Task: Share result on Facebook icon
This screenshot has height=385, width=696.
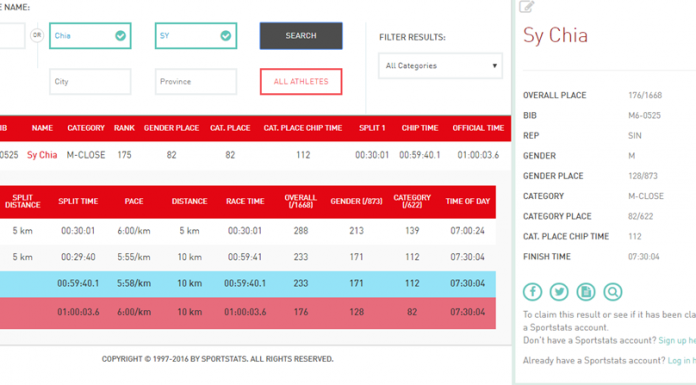Action: pyautogui.click(x=532, y=292)
